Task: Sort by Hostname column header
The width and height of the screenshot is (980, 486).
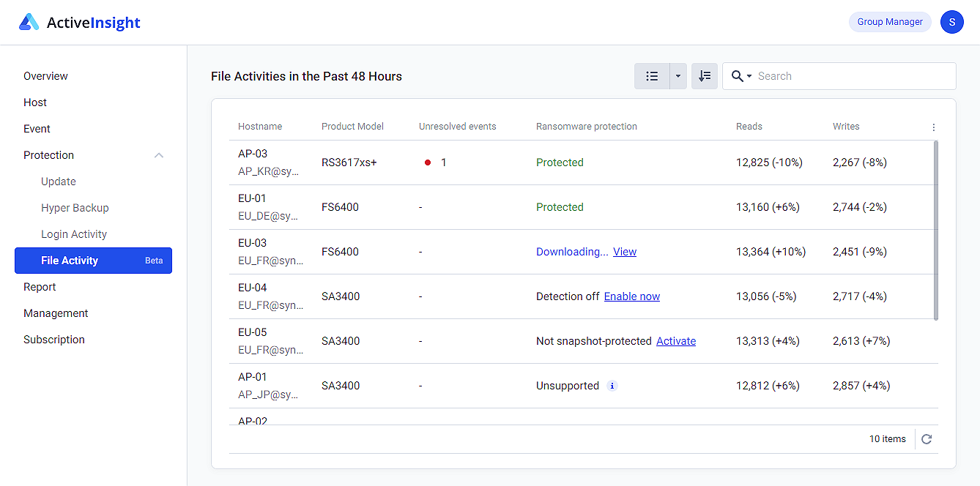Action: click(x=260, y=127)
